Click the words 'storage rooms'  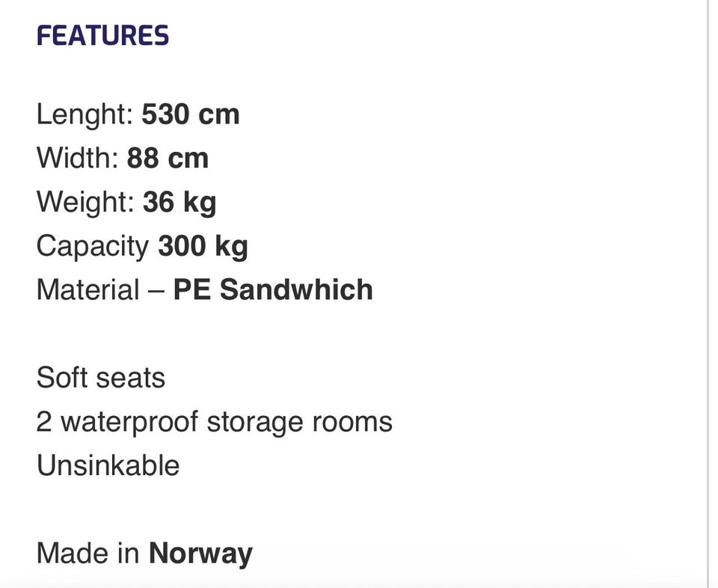299,422
